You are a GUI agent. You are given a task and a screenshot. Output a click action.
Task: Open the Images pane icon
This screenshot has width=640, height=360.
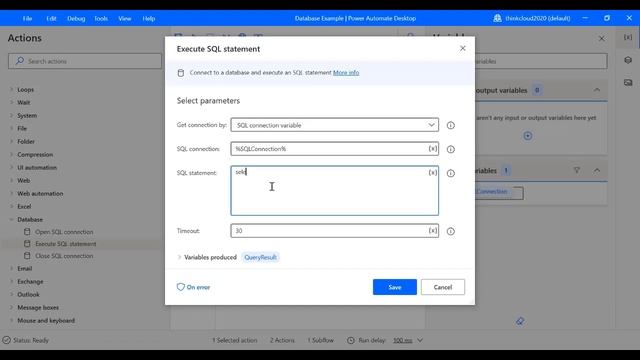(x=628, y=83)
